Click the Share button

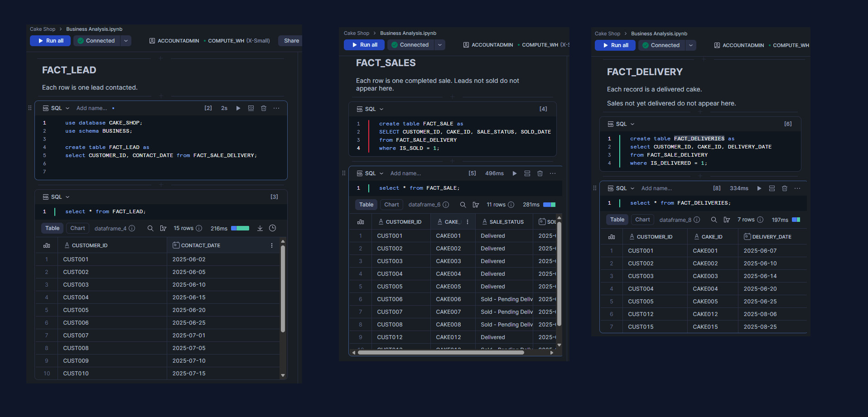coord(291,41)
